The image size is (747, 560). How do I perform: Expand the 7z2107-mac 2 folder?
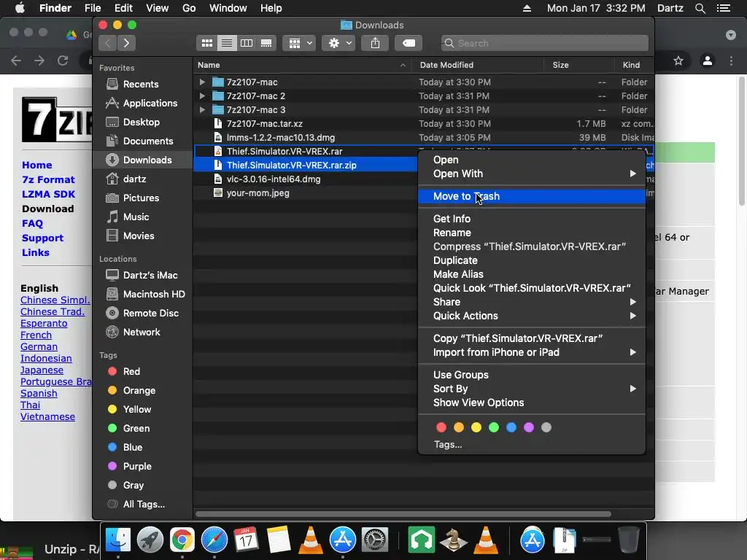[x=202, y=96]
